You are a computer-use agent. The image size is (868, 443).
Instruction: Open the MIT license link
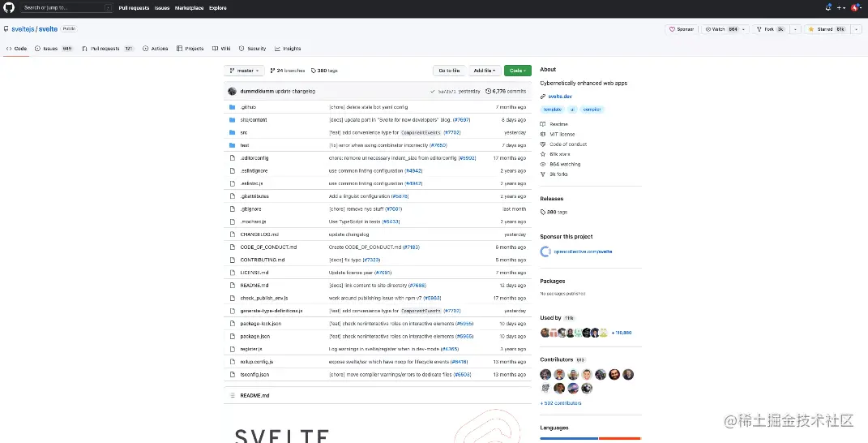562,134
